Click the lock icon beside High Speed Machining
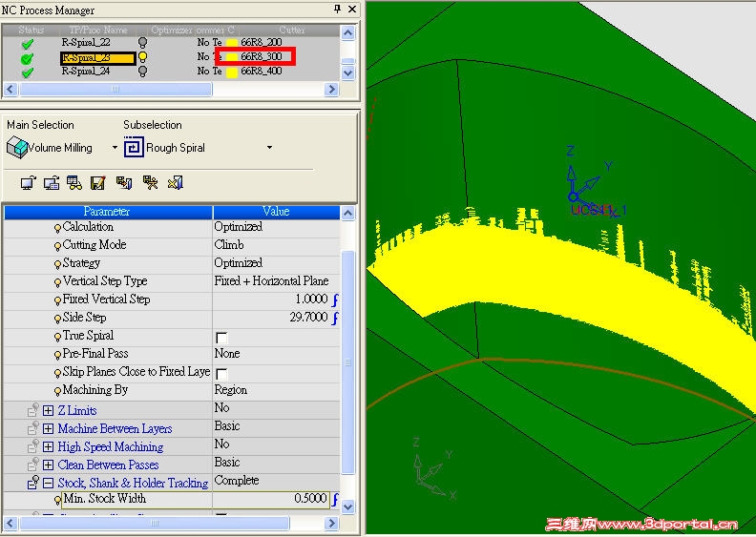Image resolution: width=756 pixels, height=537 pixels. click(x=32, y=446)
